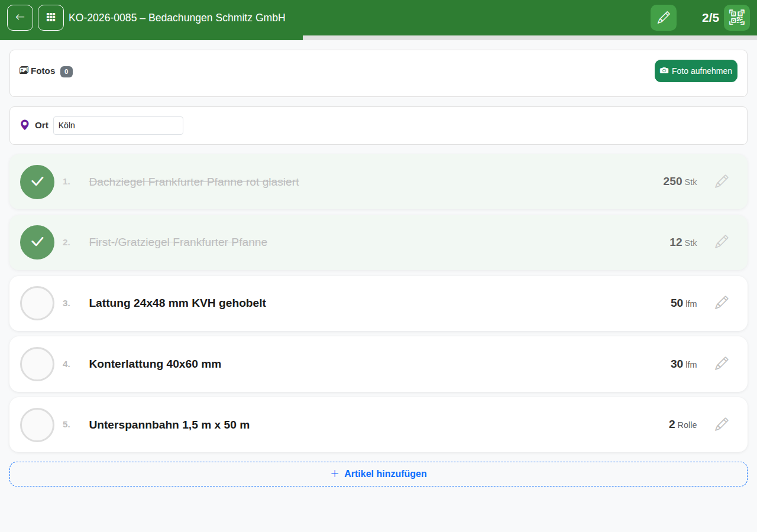The image size is (757, 532).
Task: Edit the Lattung 24x48 mm row
Action: [722, 303]
